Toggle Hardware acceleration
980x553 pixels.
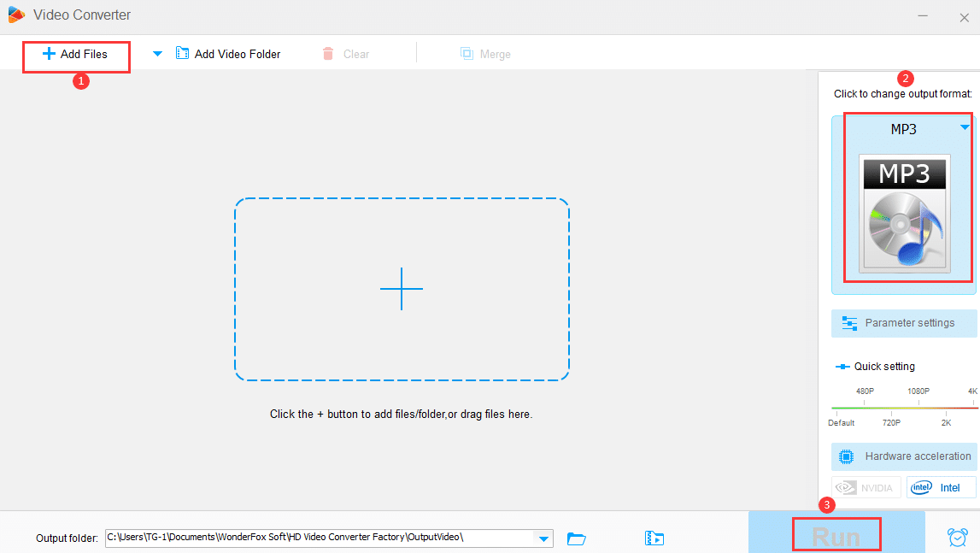904,456
